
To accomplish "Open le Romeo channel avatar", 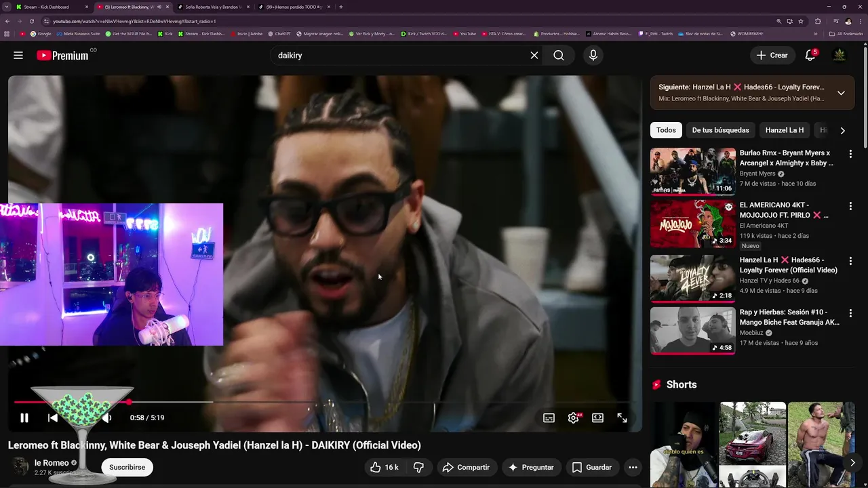I will [20, 467].
